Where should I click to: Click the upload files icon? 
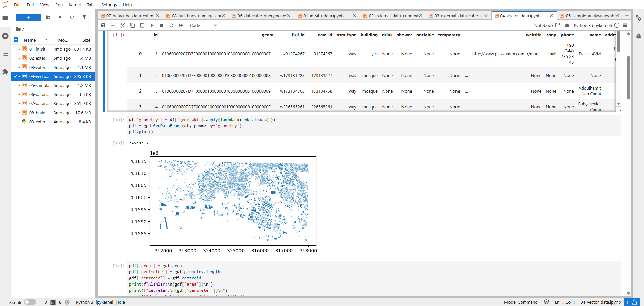pyautogui.click(x=60, y=17)
